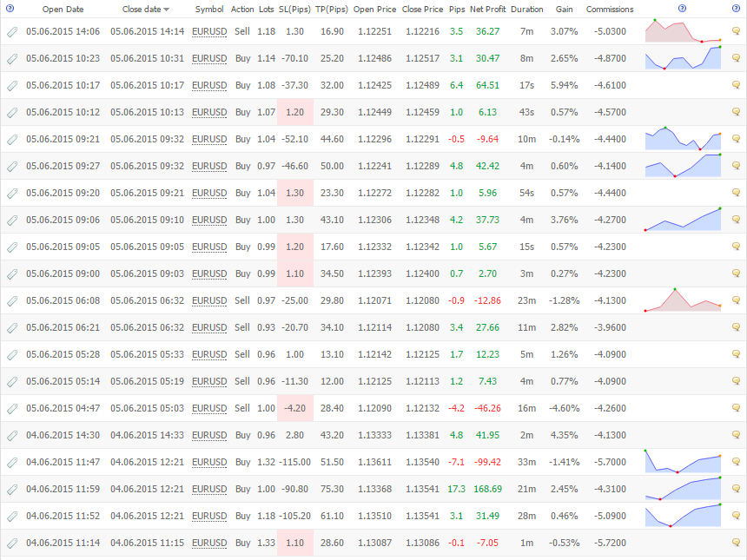Open EURUSD link on the 05.06.2015 14:06 row

coord(209,32)
